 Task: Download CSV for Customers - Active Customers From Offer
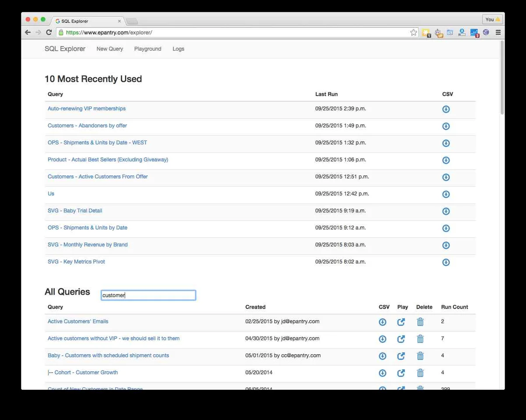[x=446, y=178]
